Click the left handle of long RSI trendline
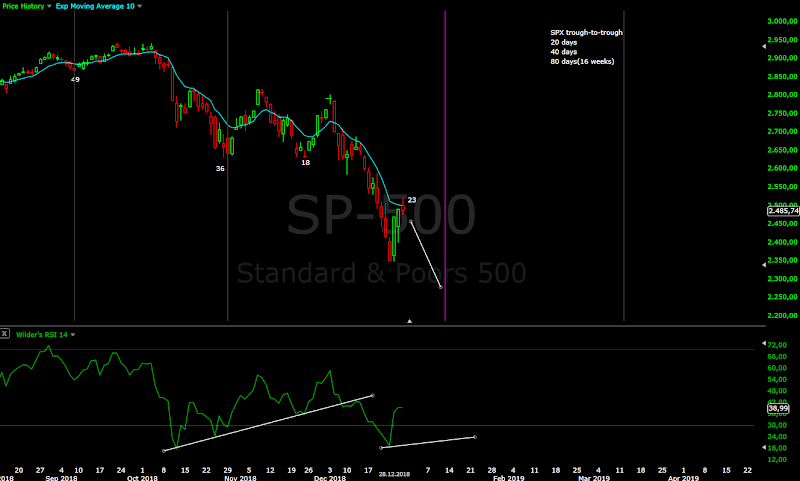The image size is (800, 481). (163, 451)
